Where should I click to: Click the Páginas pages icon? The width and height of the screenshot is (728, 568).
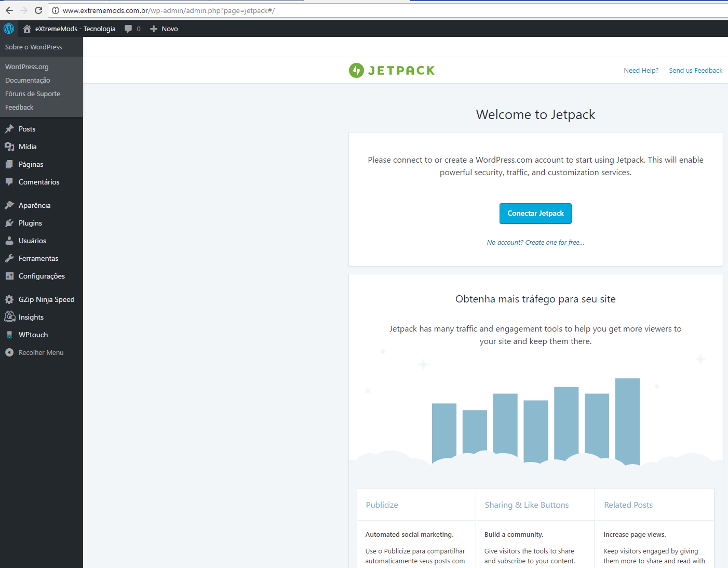click(x=9, y=164)
